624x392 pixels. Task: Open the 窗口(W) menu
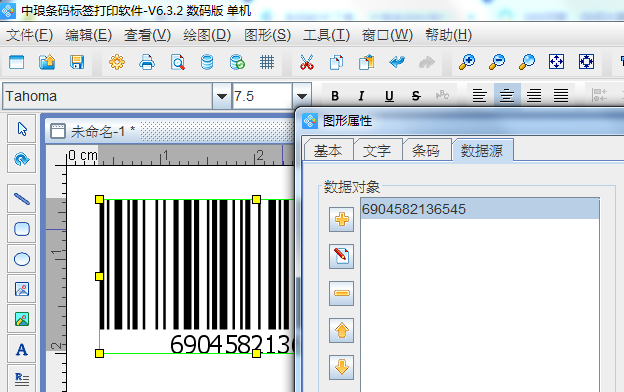(387, 35)
